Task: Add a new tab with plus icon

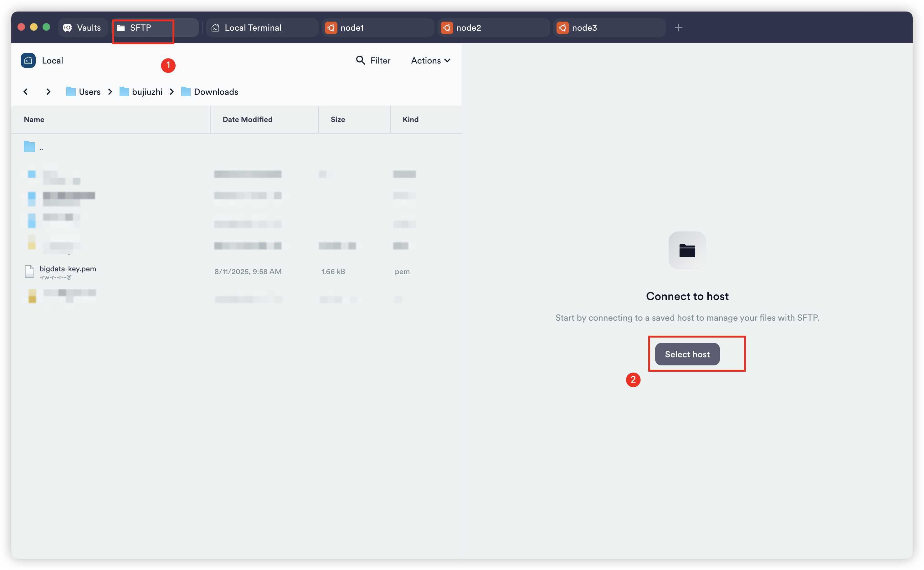Action: [678, 28]
